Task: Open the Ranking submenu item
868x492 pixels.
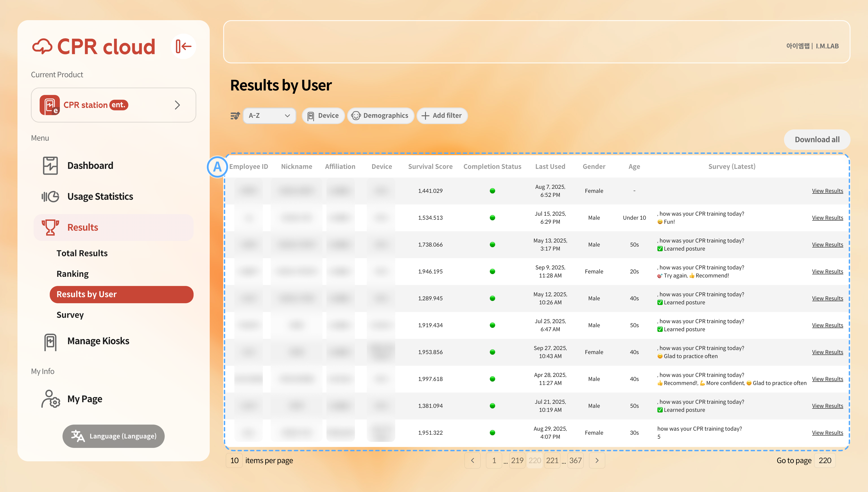Action: coord(72,274)
